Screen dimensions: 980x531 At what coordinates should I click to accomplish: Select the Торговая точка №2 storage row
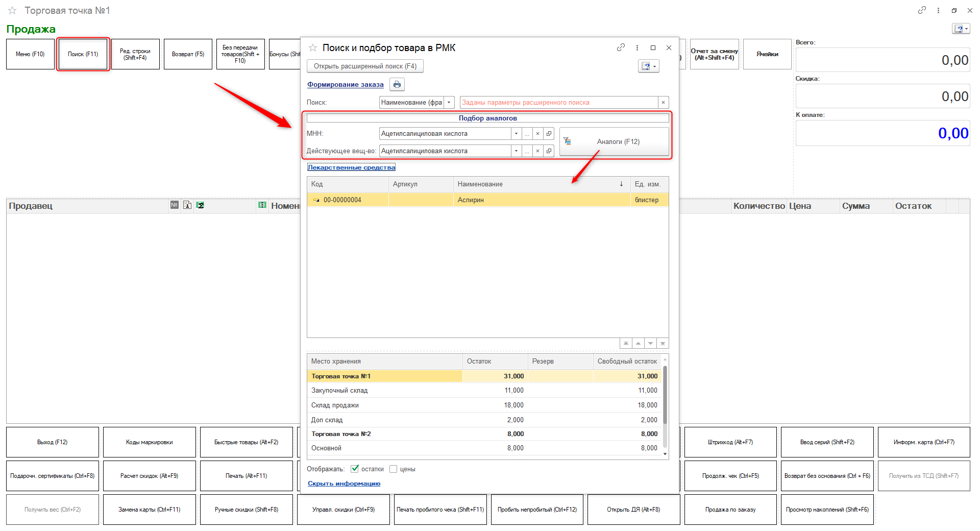[484, 433]
